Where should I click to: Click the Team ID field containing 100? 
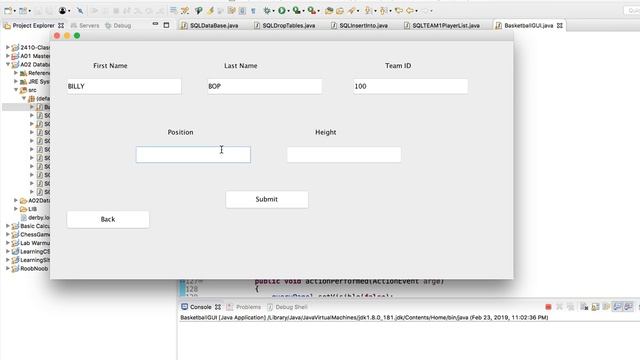point(411,87)
